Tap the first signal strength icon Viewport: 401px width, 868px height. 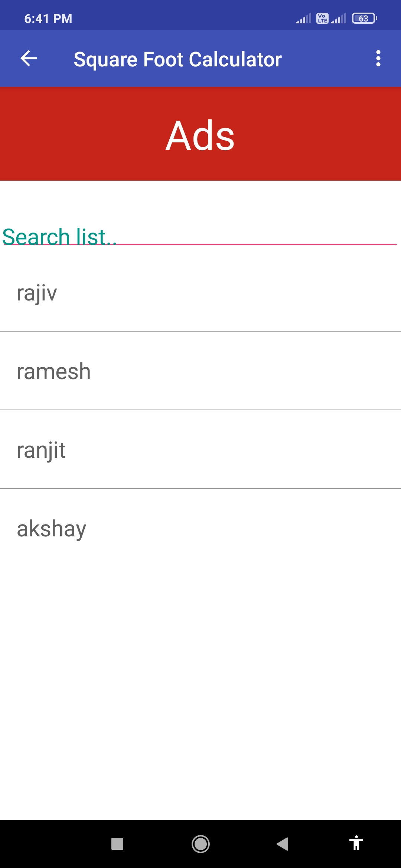[304, 18]
